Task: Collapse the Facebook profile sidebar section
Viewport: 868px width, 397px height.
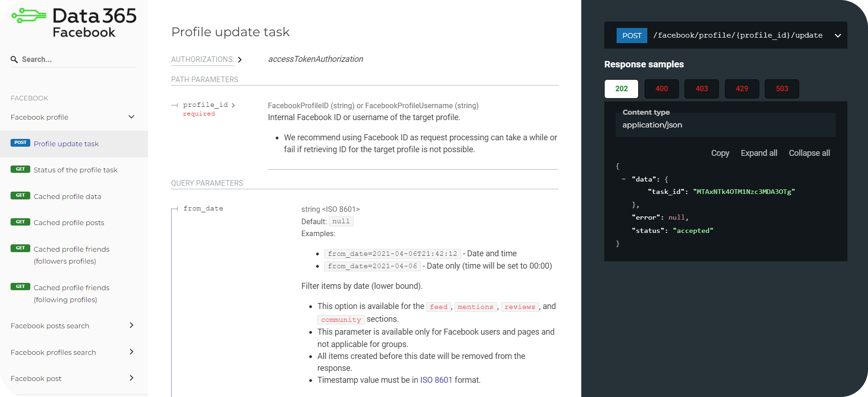Action: click(x=131, y=117)
